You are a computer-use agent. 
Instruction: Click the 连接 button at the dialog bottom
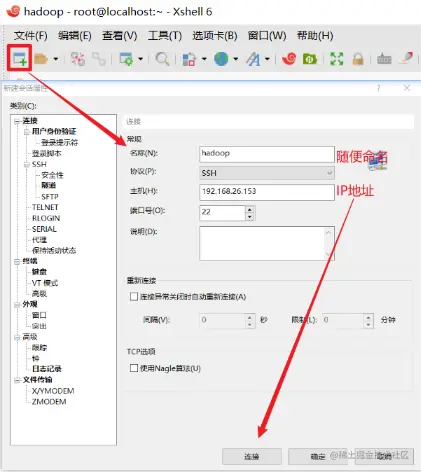coord(252,456)
